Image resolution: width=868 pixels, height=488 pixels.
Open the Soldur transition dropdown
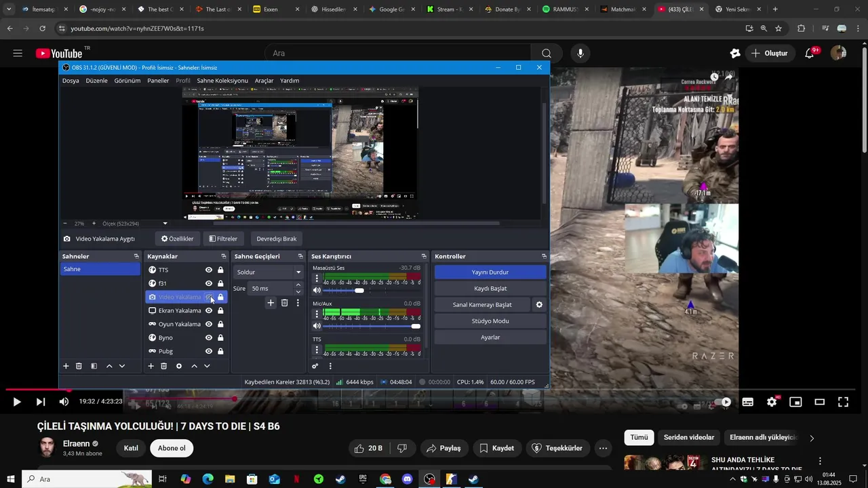click(x=269, y=272)
